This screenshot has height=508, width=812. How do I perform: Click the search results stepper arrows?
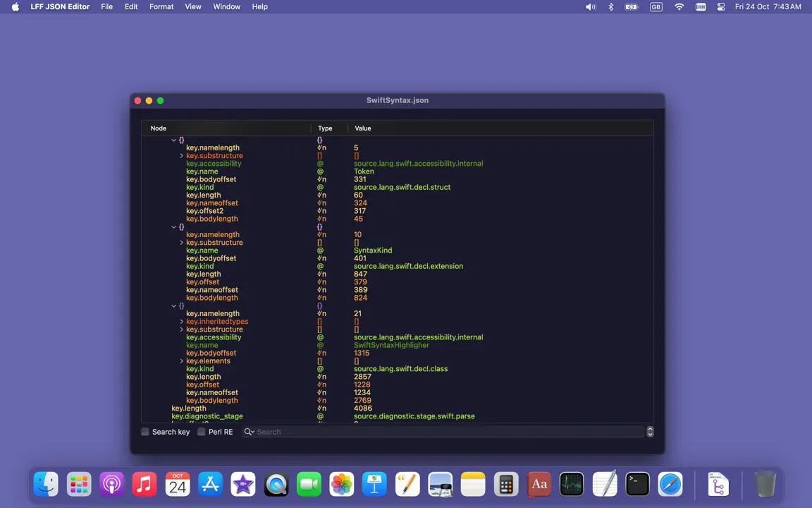pyautogui.click(x=651, y=432)
